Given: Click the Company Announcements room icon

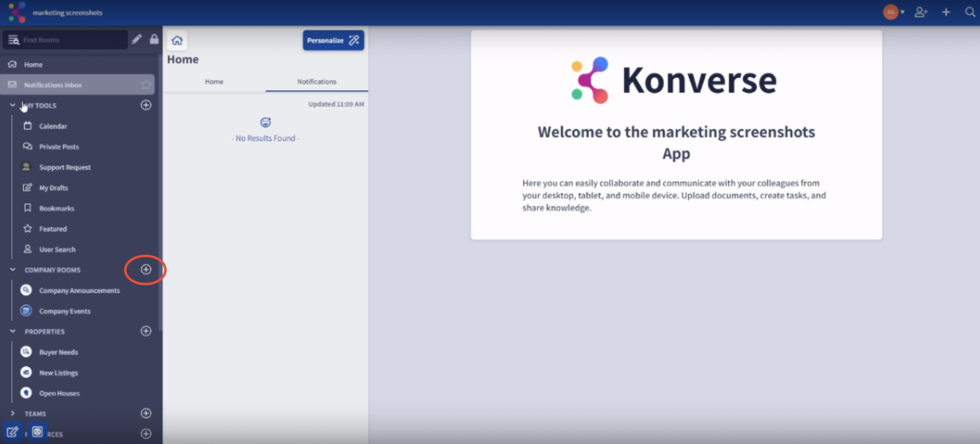Looking at the screenshot, I should pos(26,290).
